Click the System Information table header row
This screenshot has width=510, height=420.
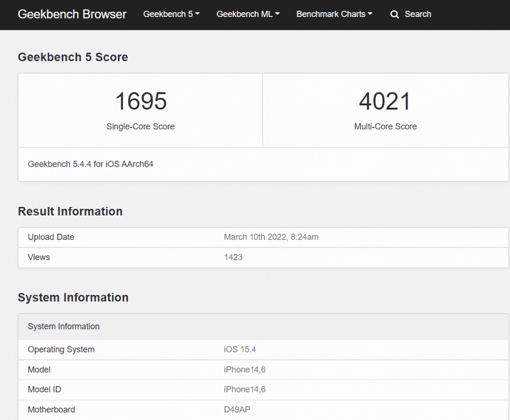click(263, 326)
